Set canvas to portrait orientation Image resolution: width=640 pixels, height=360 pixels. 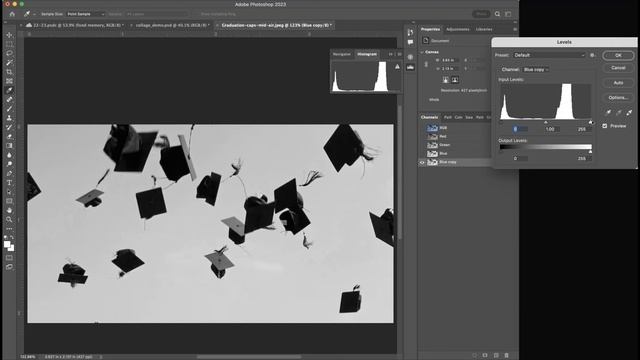pyautogui.click(x=446, y=80)
